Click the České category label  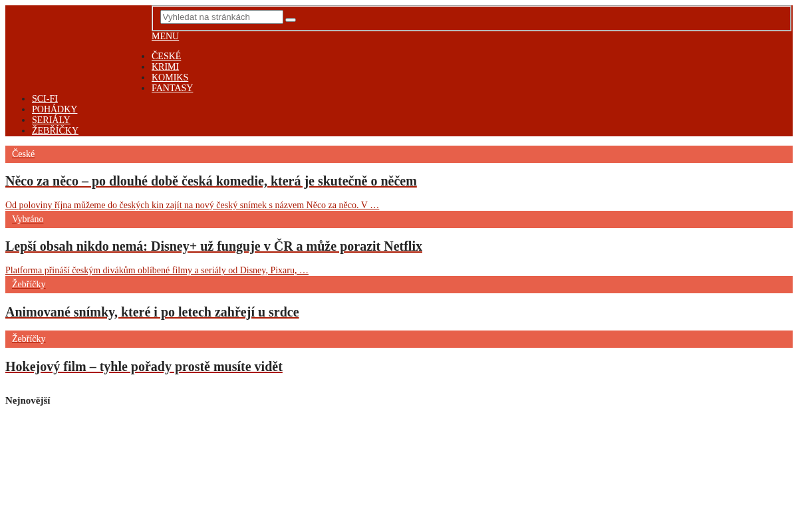23,154
